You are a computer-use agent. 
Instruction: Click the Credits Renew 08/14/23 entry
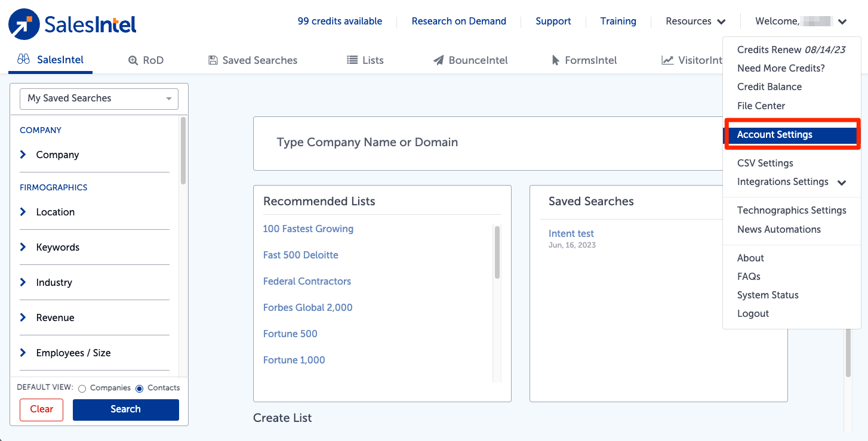pyautogui.click(x=792, y=50)
